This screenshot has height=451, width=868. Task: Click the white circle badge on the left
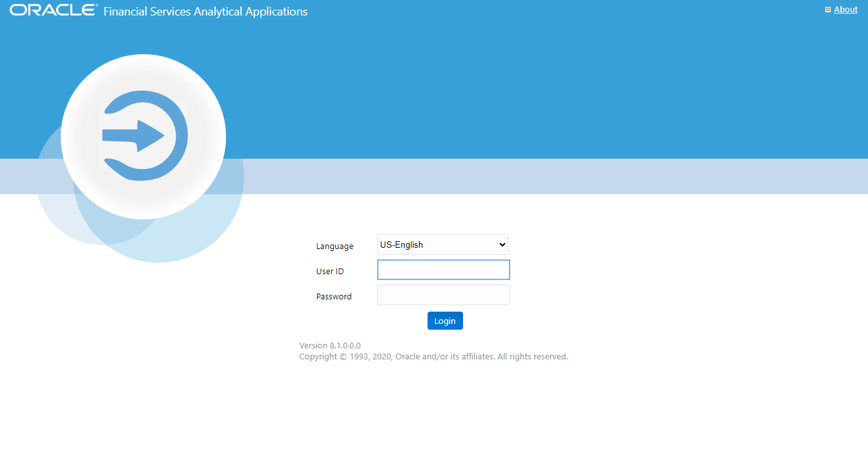pos(143,135)
